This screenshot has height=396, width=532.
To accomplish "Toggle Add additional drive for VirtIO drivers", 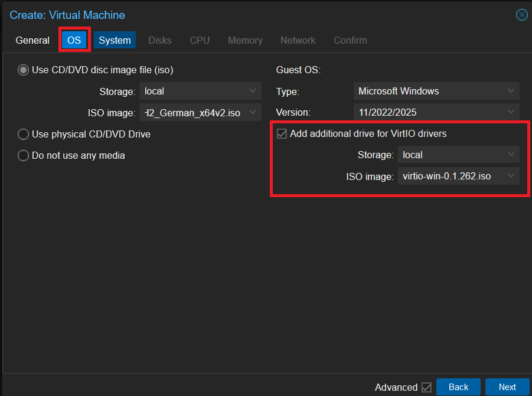I will tap(282, 133).
